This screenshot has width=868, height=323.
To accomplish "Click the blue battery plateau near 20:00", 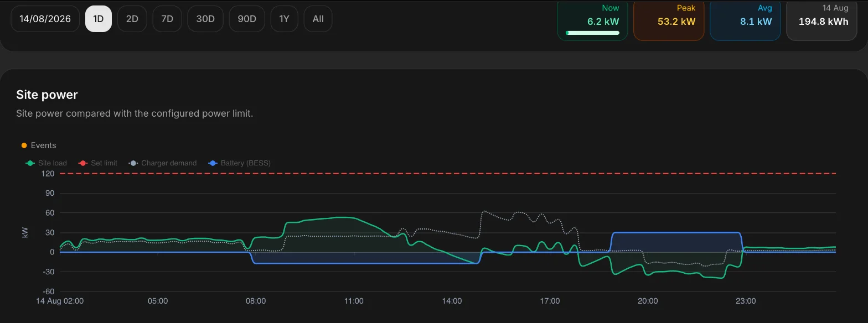I will (648, 233).
